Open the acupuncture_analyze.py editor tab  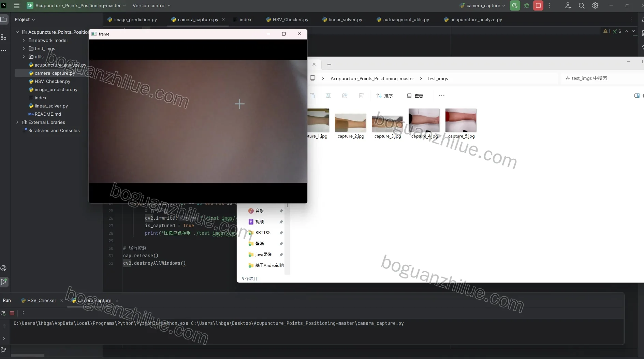click(473, 19)
